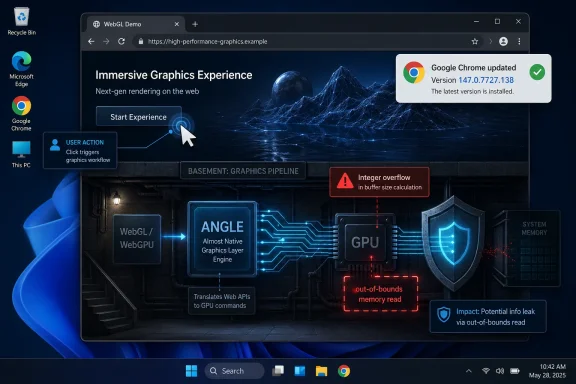
Task: Click Translates Web APIs to GPU commands label
Action: point(222,301)
